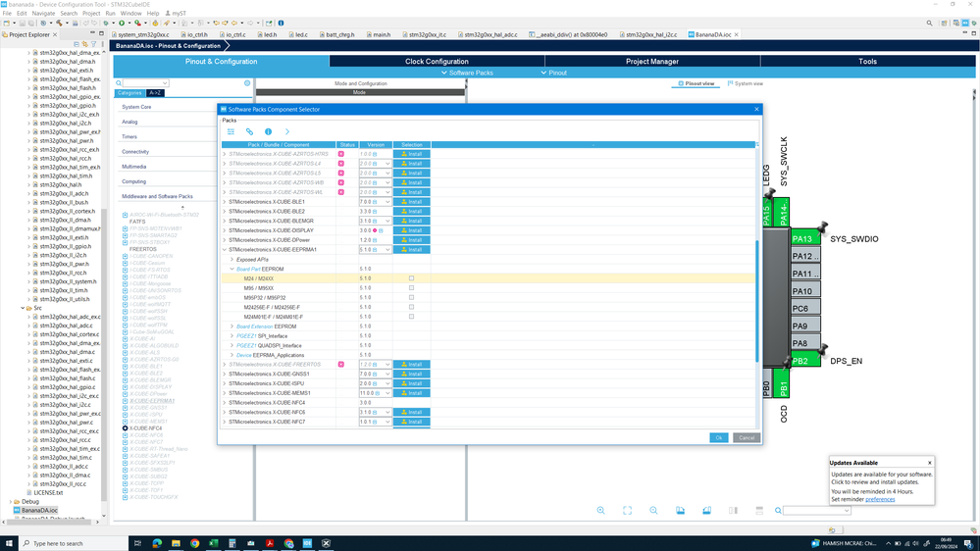
Task: Click the info icon in Packs toolbar
Action: (268, 131)
